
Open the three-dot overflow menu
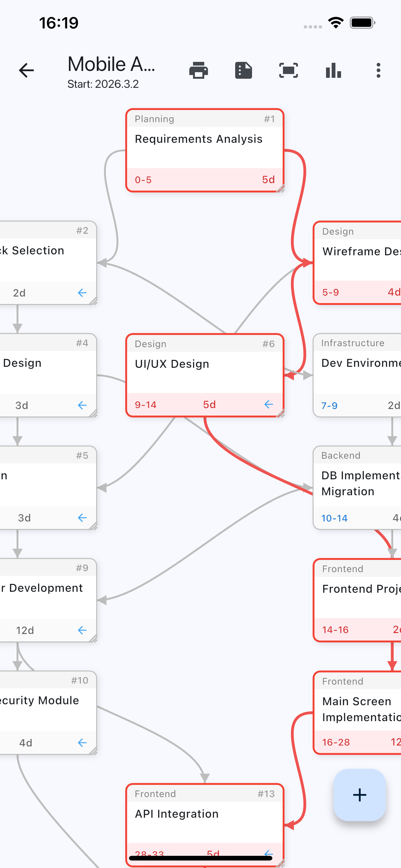tap(378, 70)
